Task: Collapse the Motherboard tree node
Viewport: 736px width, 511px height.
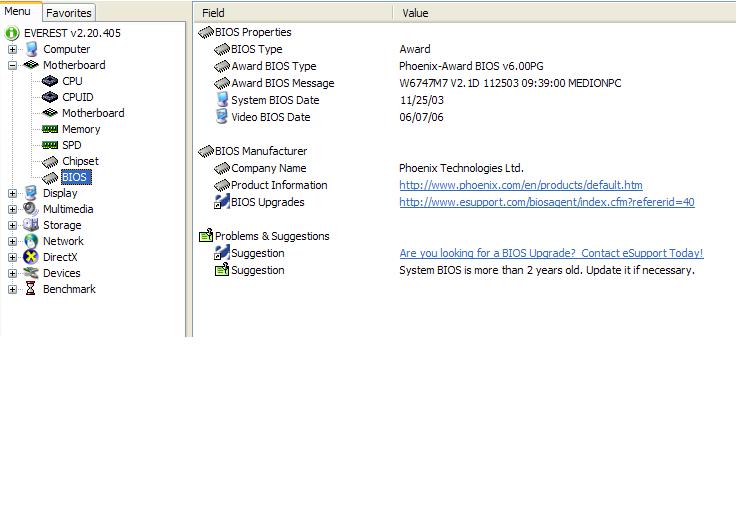Action: click(12, 65)
